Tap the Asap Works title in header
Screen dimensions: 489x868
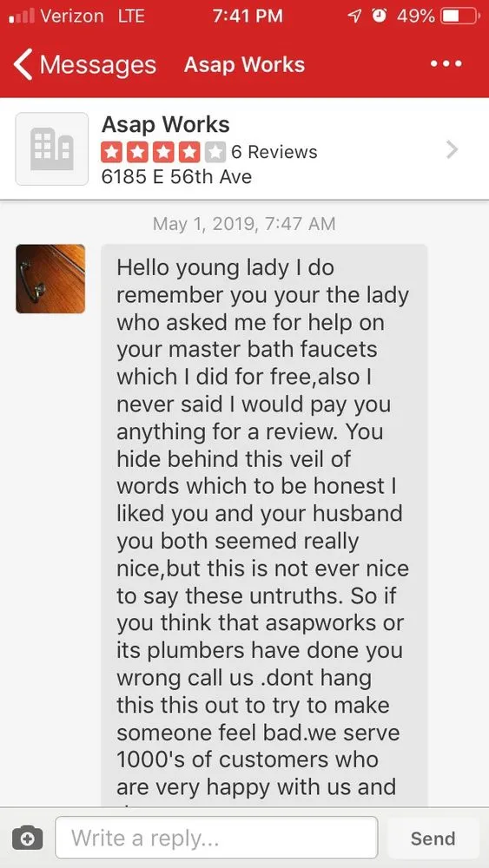(x=244, y=65)
